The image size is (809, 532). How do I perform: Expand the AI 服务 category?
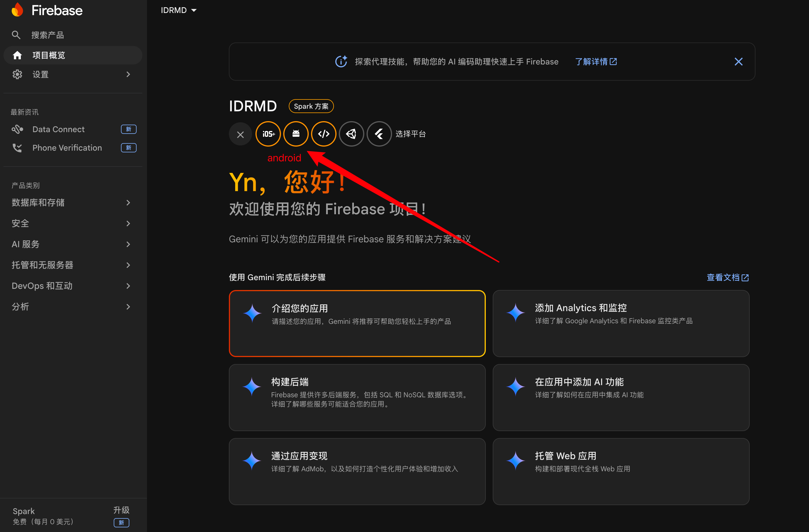(x=71, y=244)
